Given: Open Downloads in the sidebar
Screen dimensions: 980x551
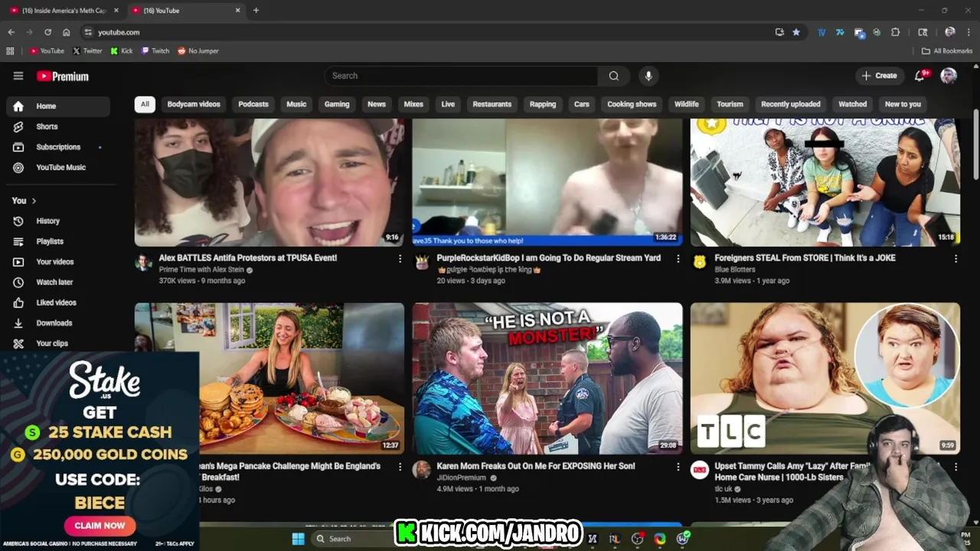Looking at the screenshot, I should (58, 323).
